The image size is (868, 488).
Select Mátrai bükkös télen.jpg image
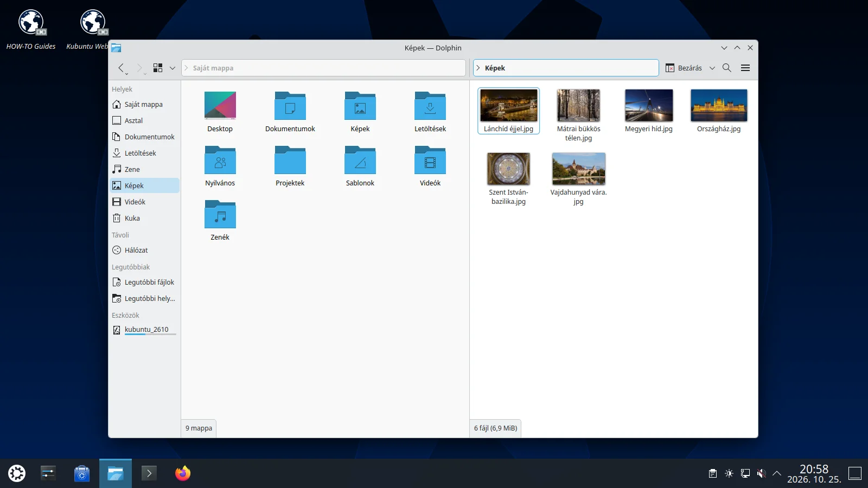click(579, 106)
